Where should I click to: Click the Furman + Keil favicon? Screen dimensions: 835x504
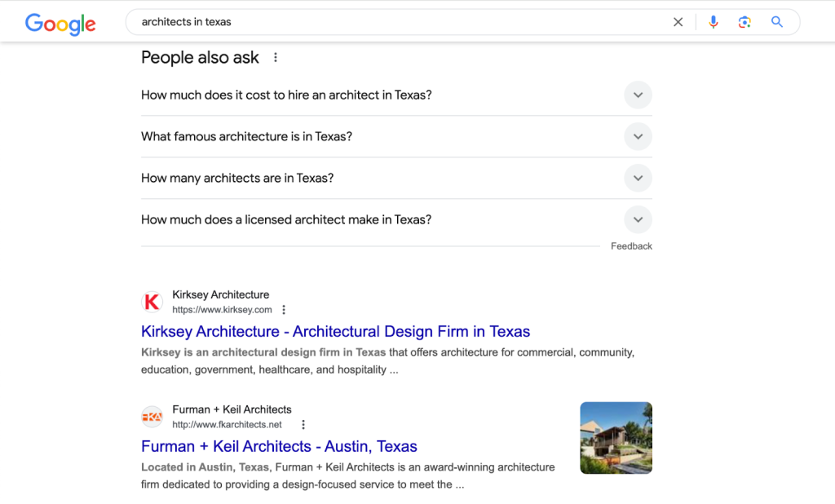[152, 418]
